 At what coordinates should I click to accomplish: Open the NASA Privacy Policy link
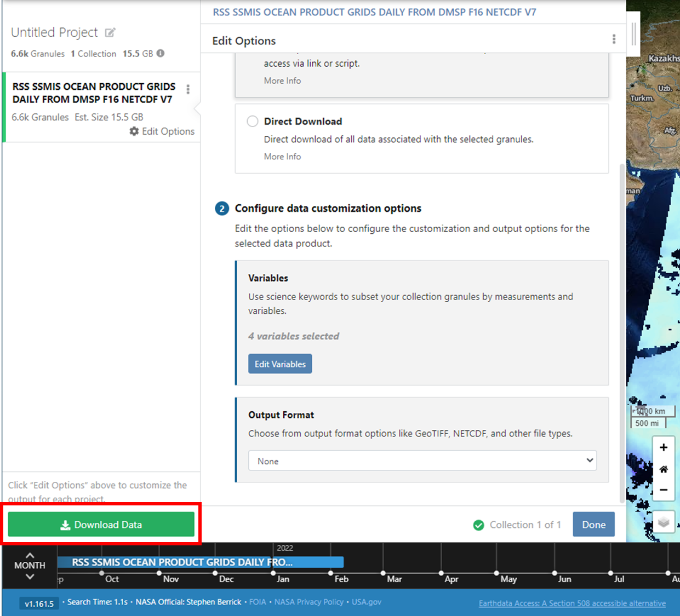[x=309, y=602]
